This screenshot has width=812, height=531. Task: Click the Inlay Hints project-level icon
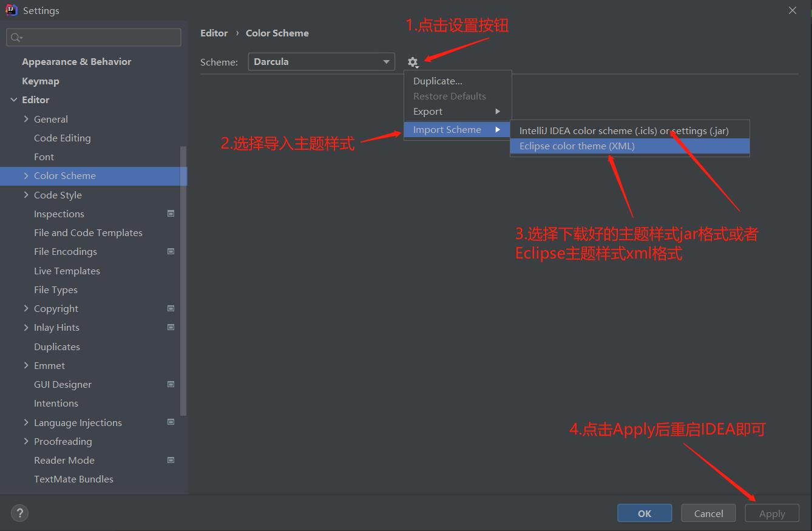click(x=171, y=327)
